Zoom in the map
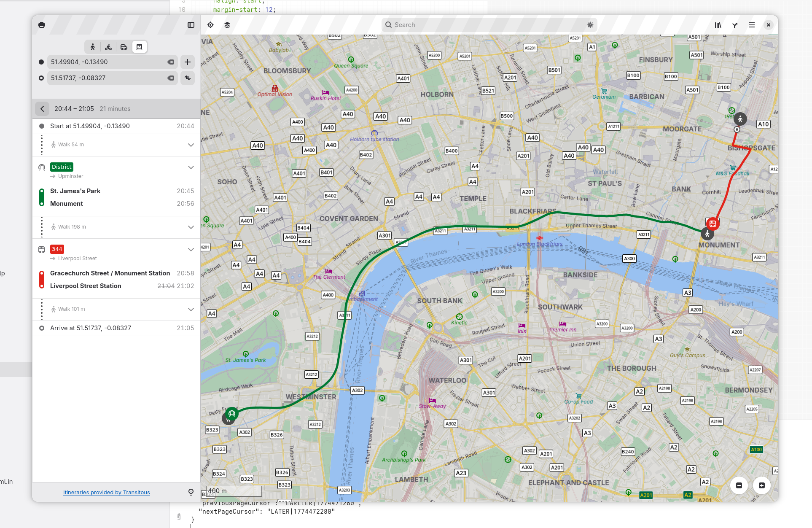The width and height of the screenshot is (812, 528). tap(762, 485)
